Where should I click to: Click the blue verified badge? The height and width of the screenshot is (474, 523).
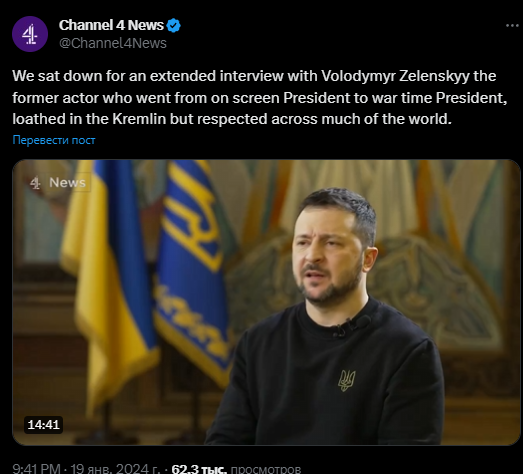[x=174, y=26]
